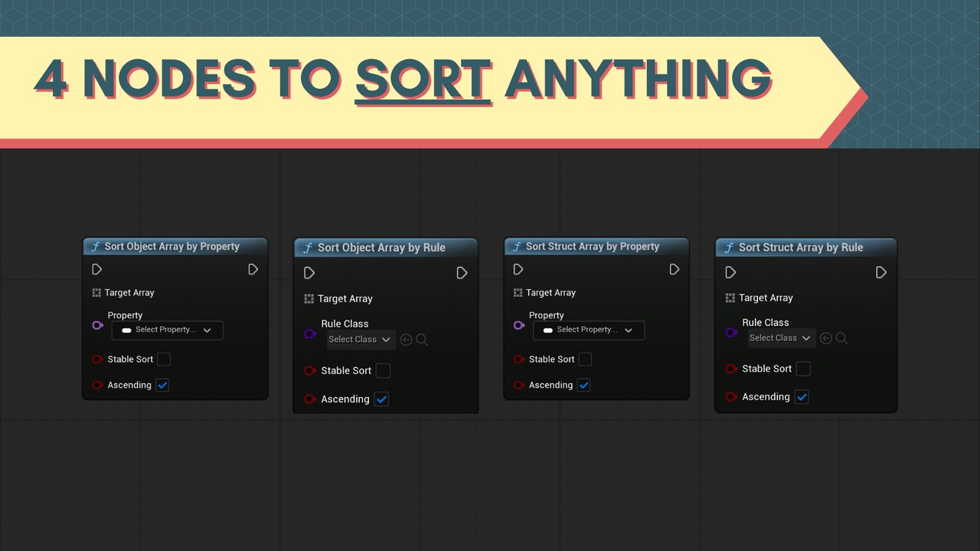Click the Stable Sort pin on Sort Object Array by Property
This screenshot has height=551, width=980.
(x=97, y=359)
